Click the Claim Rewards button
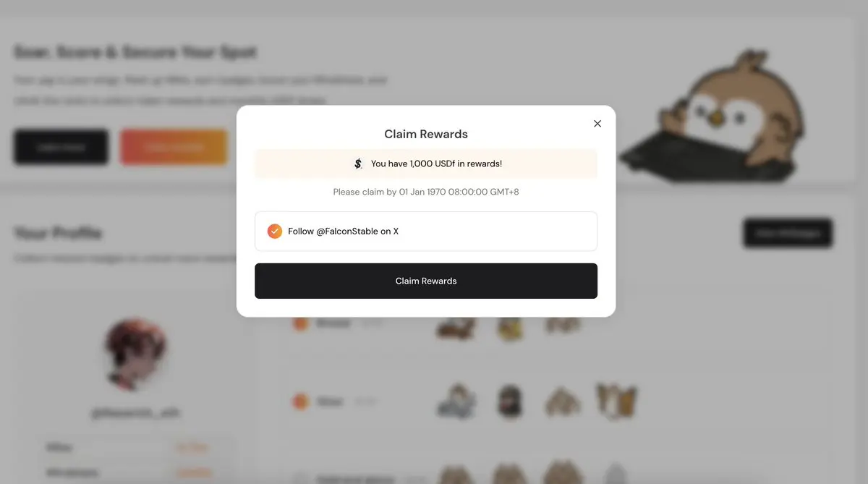868x484 pixels. tap(426, 281)
